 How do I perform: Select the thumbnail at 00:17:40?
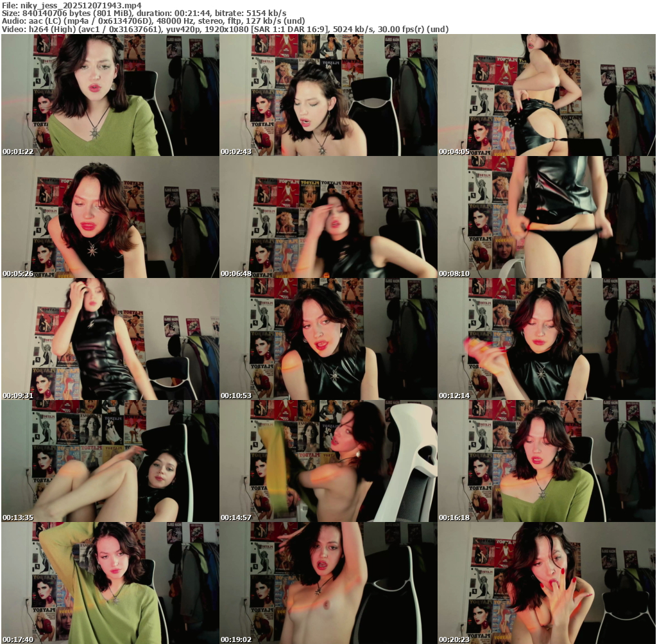110,583
